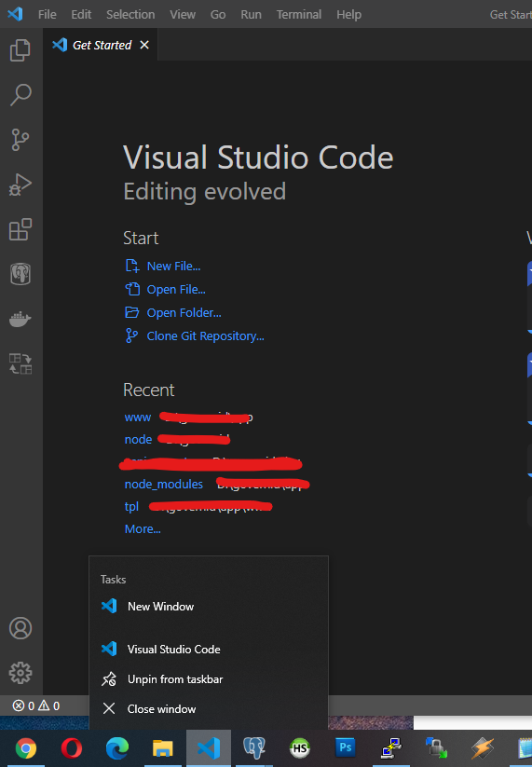The height and width of the screenshot is (767, 532).
Task: Choose Close window in jump list
Action: (209, 709)
